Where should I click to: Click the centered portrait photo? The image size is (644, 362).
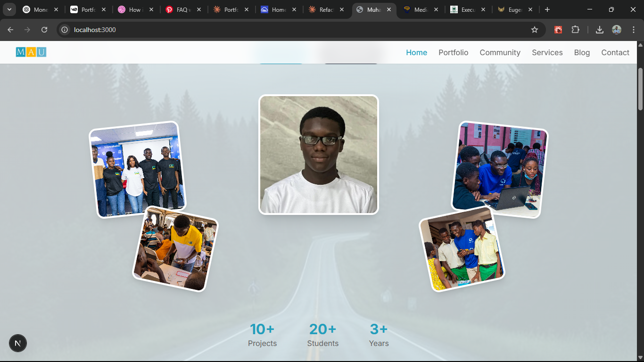(x=318, y=155)
